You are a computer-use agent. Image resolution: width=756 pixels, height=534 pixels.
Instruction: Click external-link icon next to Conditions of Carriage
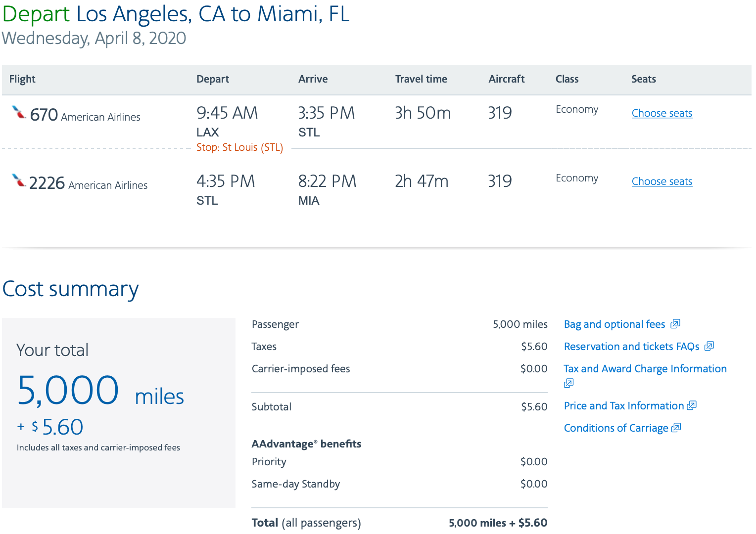click(676, 428)
